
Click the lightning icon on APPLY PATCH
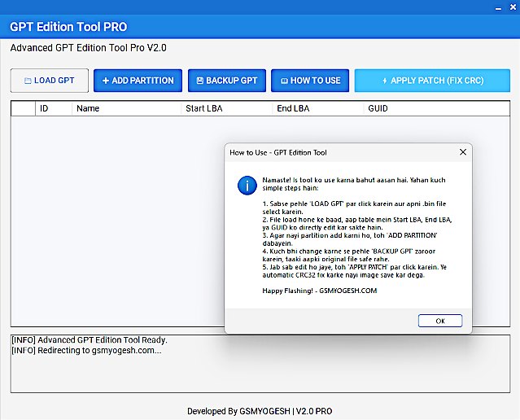(385, 81)
